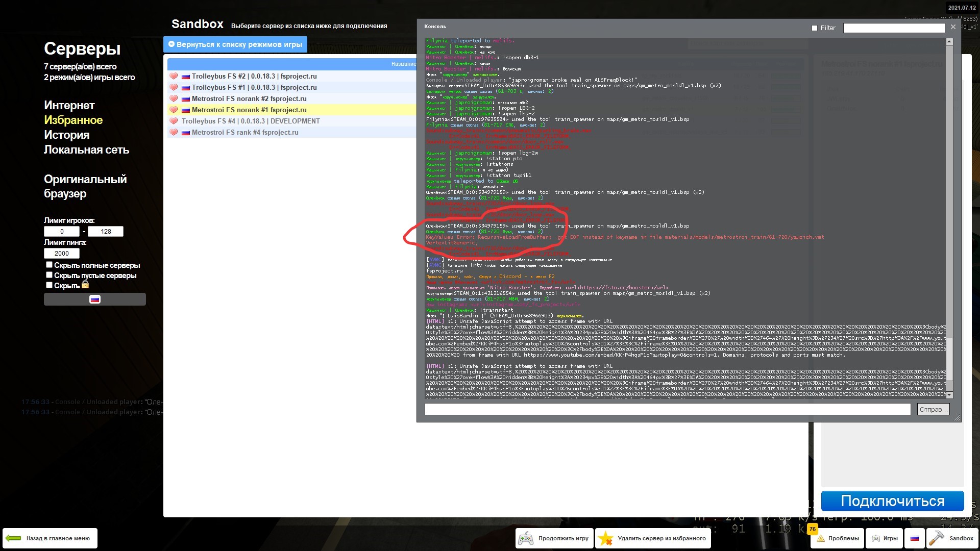
Task: Click heart icon of Metrostroi FS norank #2
Action: click(x=174, y=98)
